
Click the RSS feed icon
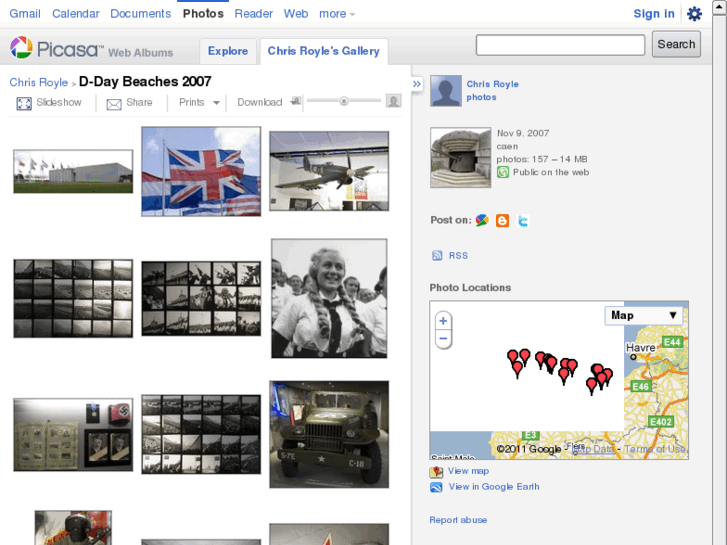pos(437,256)
